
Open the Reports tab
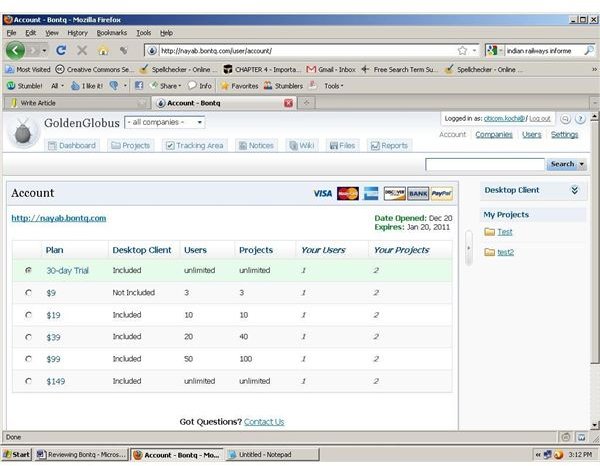point(389,146)
